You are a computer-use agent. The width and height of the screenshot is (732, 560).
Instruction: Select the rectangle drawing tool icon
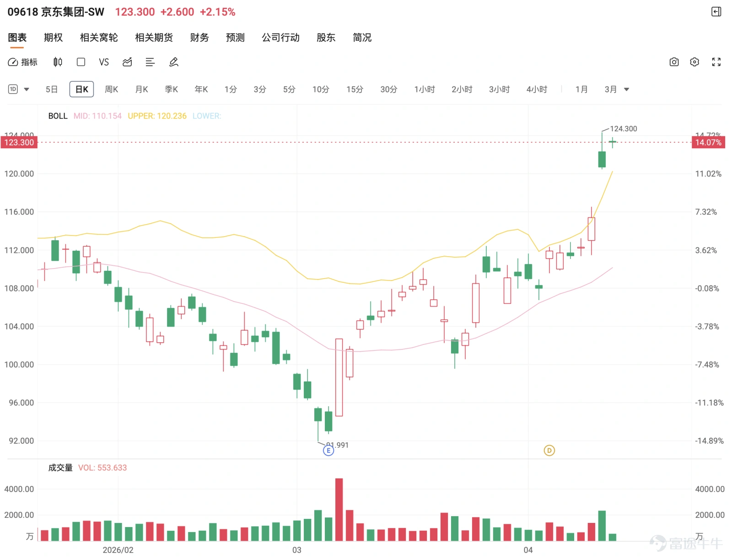coord(81,62)
